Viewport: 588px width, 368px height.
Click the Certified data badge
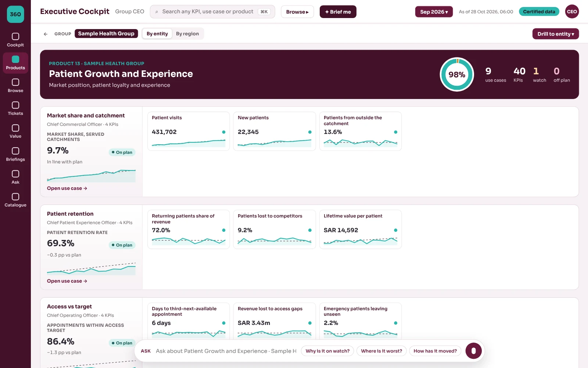(x=539, y=12)
